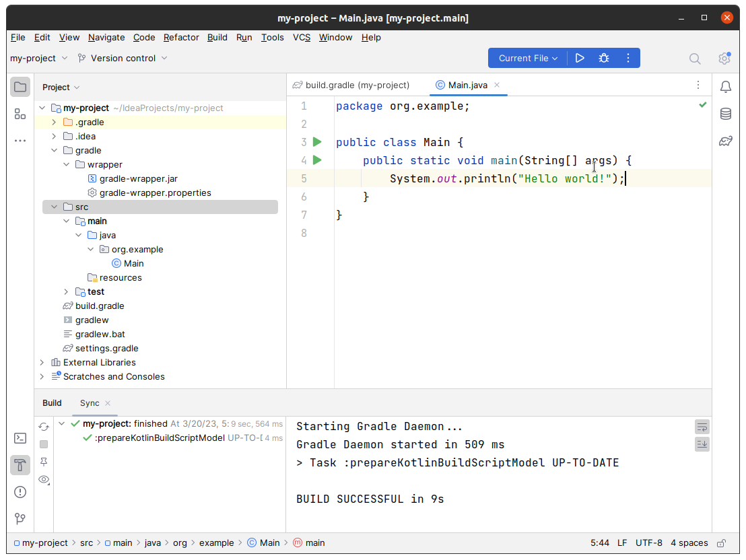Click the Run play button in toolbar

[x=580, y=58]
